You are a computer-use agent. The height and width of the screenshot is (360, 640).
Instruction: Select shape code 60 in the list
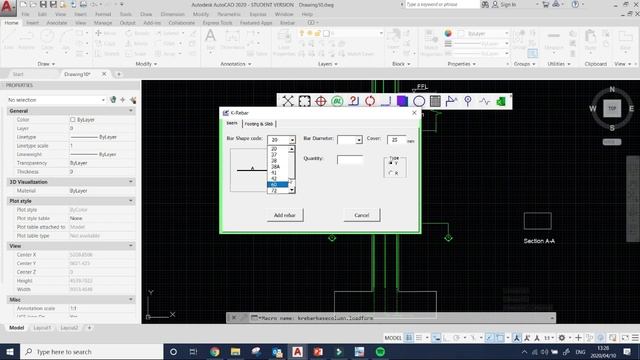(278, 184)
